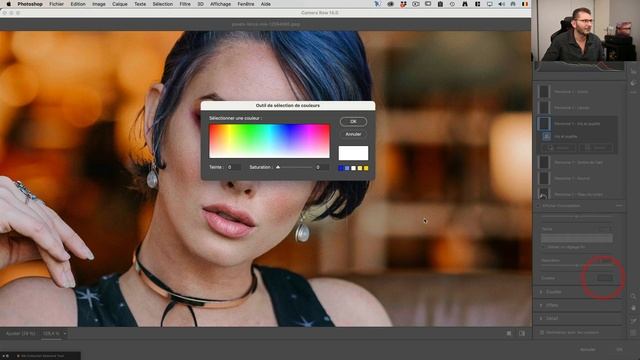This screenshot has height=360, width=640.
Task: Click the Subtract button under selected mask
Action: [x=595, y=148]
